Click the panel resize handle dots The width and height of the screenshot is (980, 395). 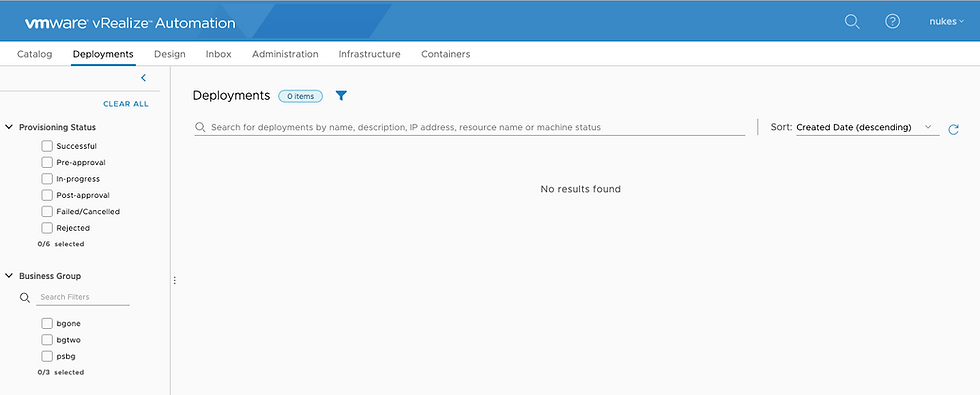point(174,281)
